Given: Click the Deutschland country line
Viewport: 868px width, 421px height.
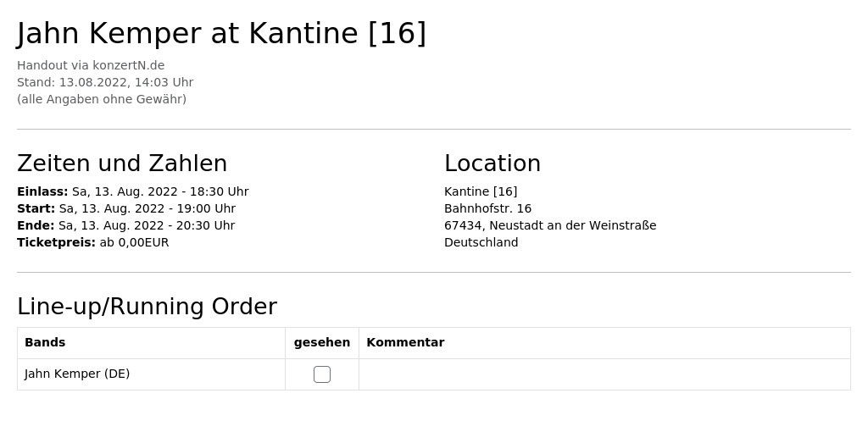Looking at the screenshot, I should [x=481, y=243].
